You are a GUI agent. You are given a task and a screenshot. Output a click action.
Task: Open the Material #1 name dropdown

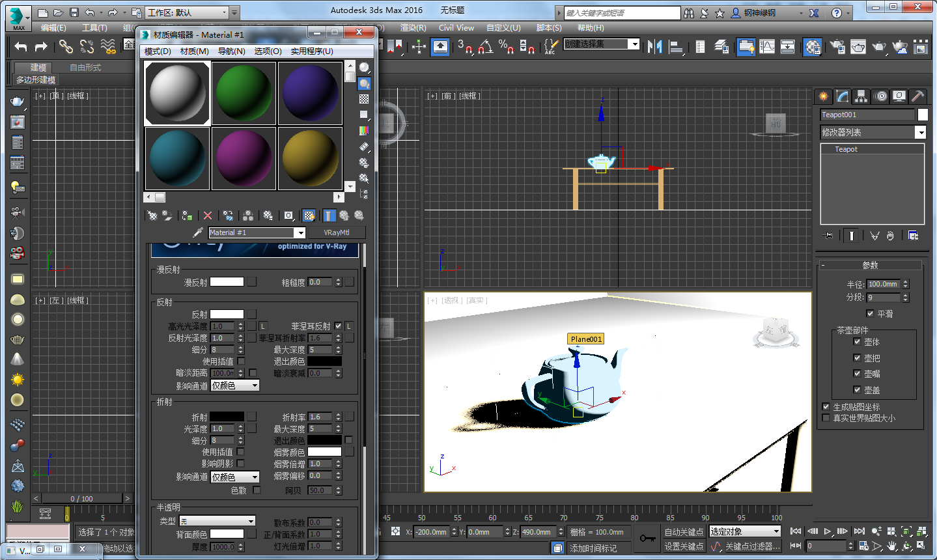point(300,232)
